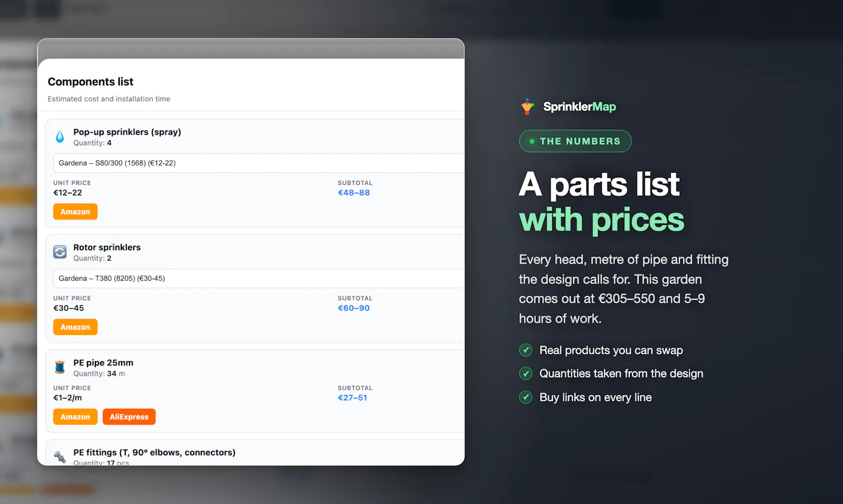Click the Quantity: 2 text
The image size is (843, 504).
point(92,258)
